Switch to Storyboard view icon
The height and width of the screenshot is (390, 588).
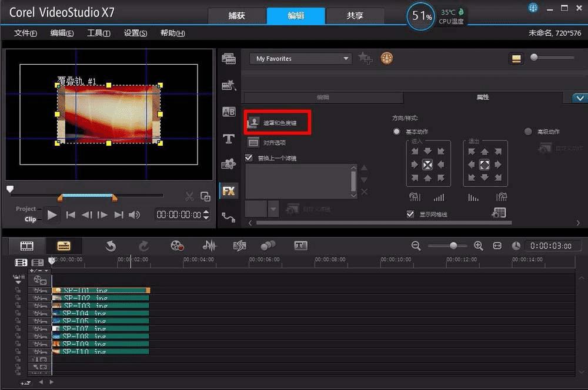point(27,246)
